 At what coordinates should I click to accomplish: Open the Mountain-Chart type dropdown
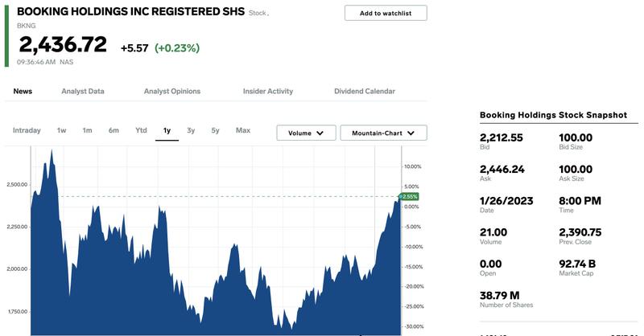coord(384,133)
